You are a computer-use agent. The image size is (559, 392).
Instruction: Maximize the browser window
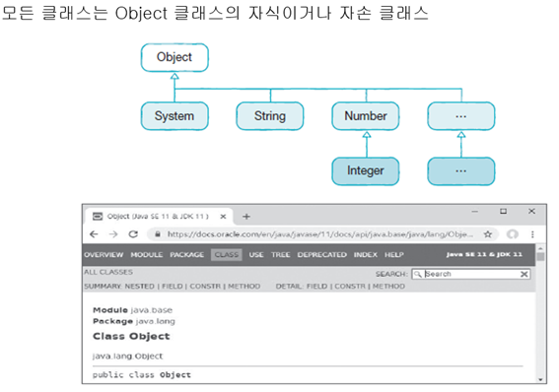[x=503, y=212]
